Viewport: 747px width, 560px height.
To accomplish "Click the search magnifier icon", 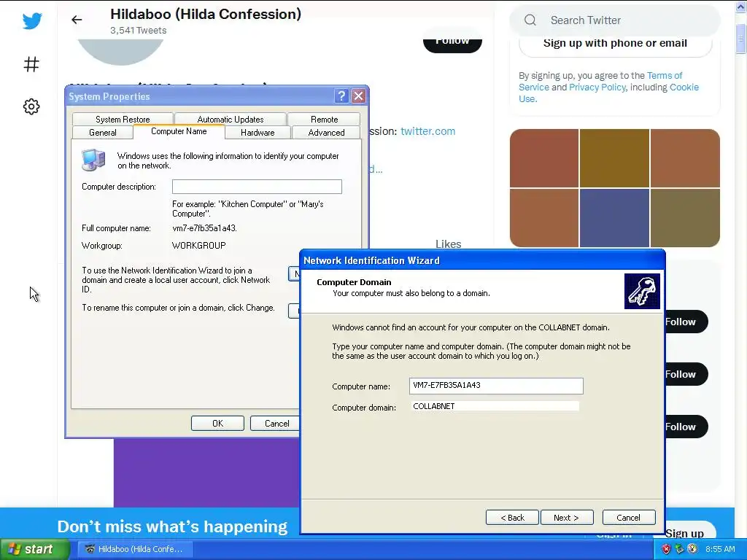I will 530,20.
